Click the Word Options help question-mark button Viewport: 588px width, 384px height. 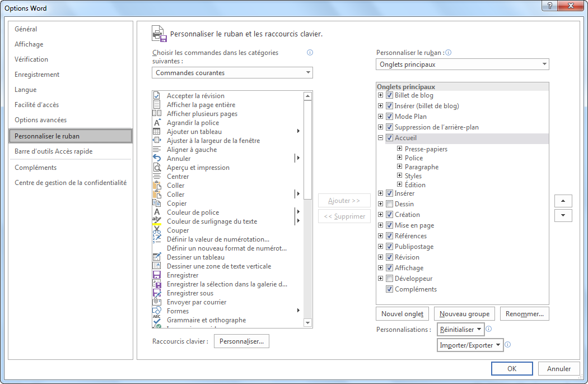pos(550,5)
